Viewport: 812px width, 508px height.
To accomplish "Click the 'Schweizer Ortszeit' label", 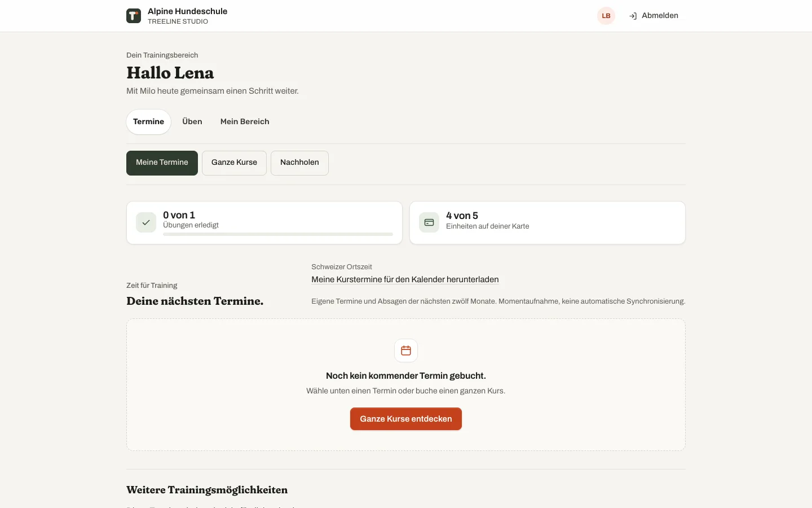I will [342, 267].
